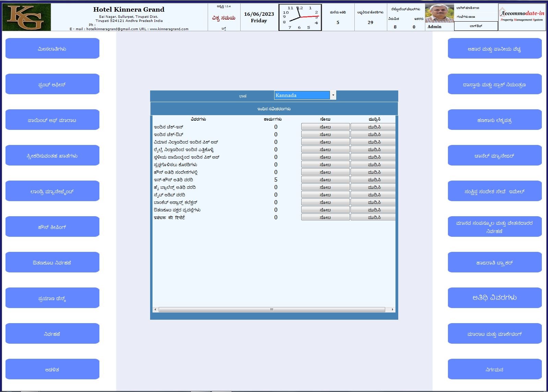Screen dimensions: 548x392
Task: Open HR and Payroll Management (ಮಾನವ ಸಂಪನ್ಮೂಲ)
Action: (x=495, y=226)
